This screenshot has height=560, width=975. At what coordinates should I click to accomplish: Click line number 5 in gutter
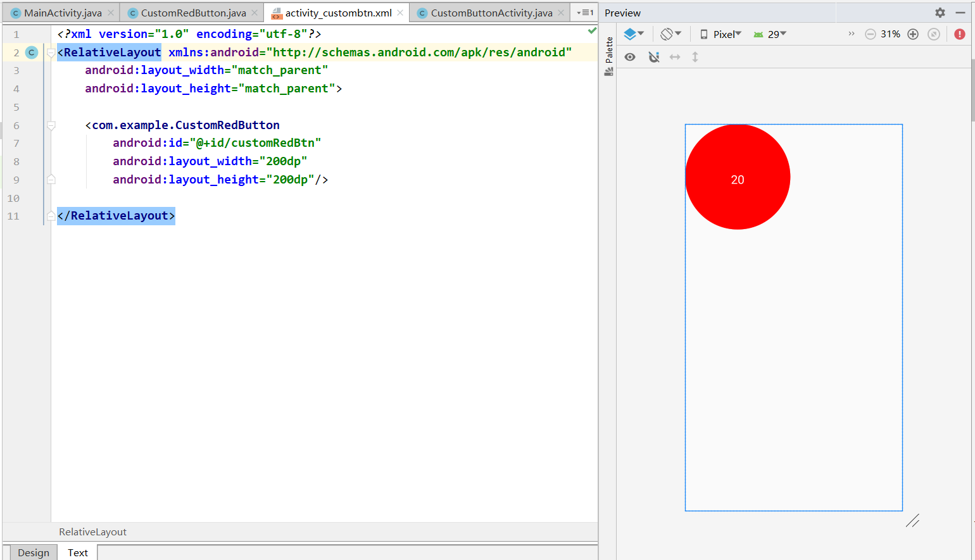coord(16,107)
